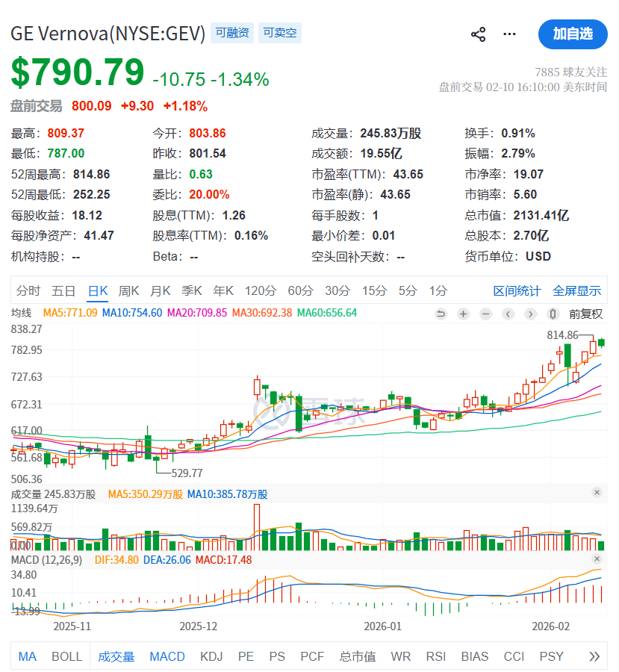Expand more indicators with double chevron
This screenshot has width=619, height=672.
[594, 656]
